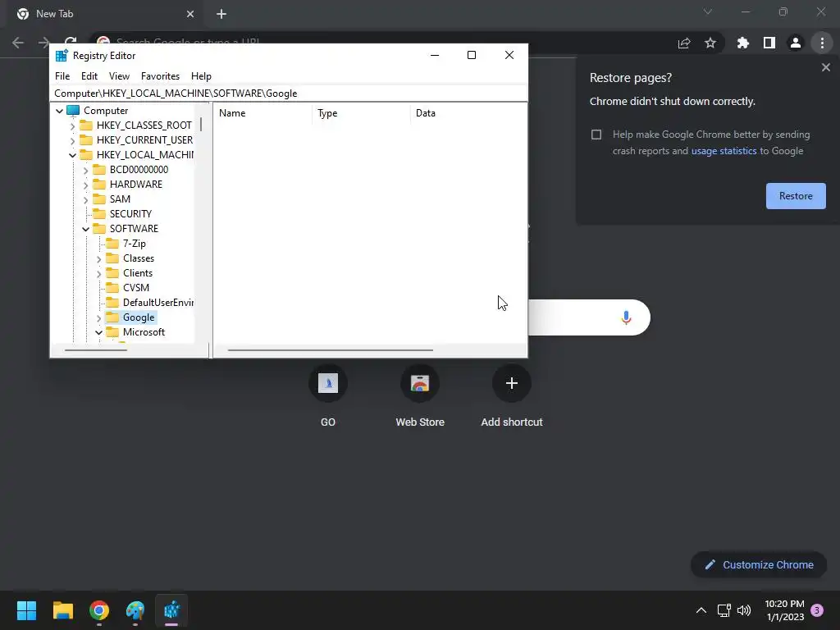Viewport: 840px width, 630px height.
Task: Expand the Clients key
Action: point(98,274)
